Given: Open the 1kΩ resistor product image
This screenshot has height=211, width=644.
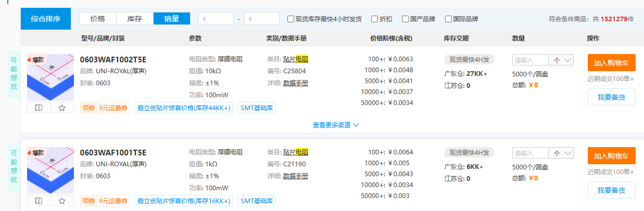Looking at the screenshot, I should [51, 172].
